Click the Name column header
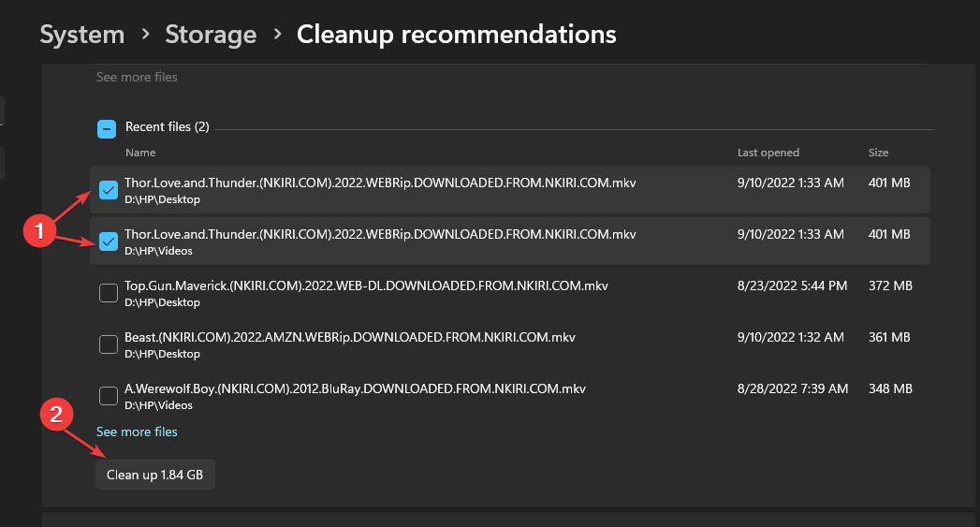The image size is (980, 527). (x=140, y=153)
